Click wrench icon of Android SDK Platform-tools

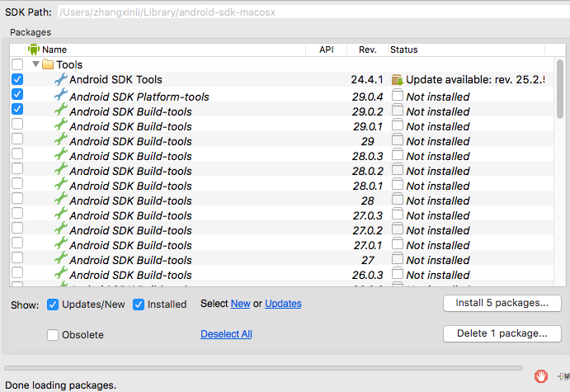pos(60,96)
